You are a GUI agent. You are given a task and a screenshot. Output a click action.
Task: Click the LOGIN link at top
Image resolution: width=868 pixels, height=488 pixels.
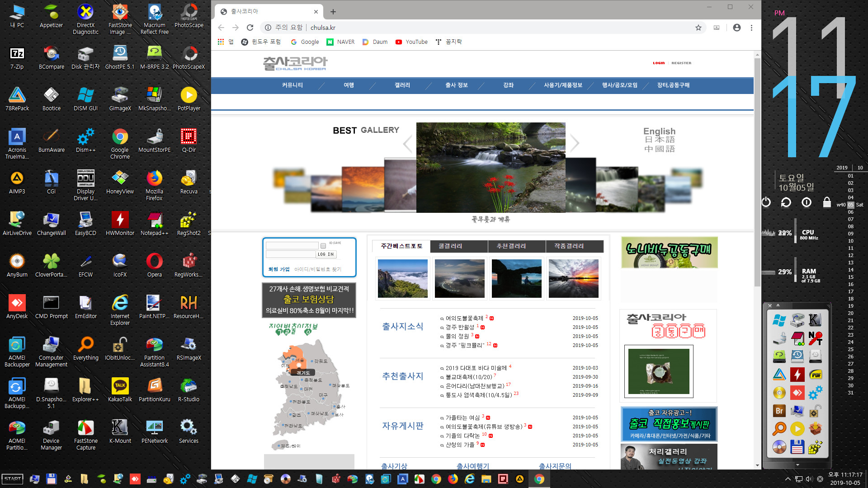[659, 63]
